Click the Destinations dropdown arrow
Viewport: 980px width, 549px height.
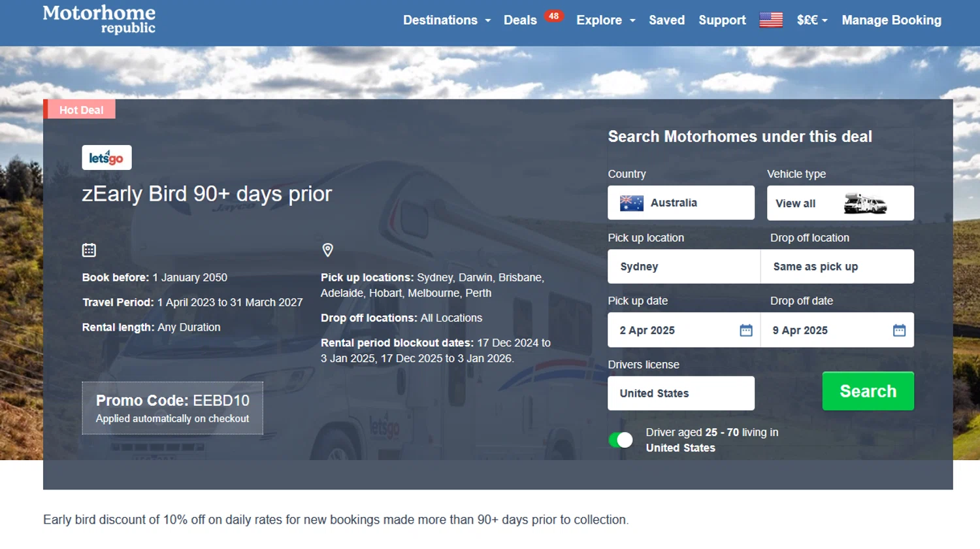click(487, 21)
